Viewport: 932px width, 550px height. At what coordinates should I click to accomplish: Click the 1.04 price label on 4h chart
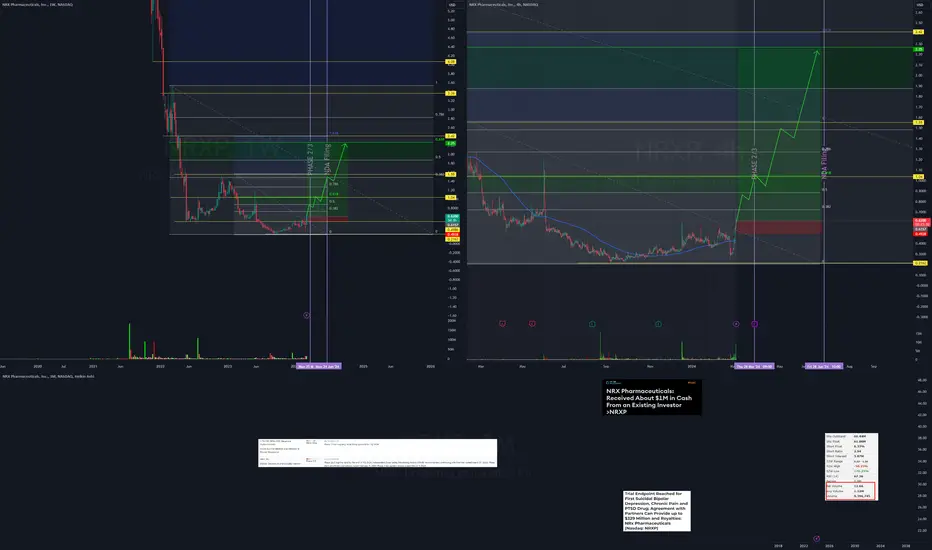pos(919,177)
